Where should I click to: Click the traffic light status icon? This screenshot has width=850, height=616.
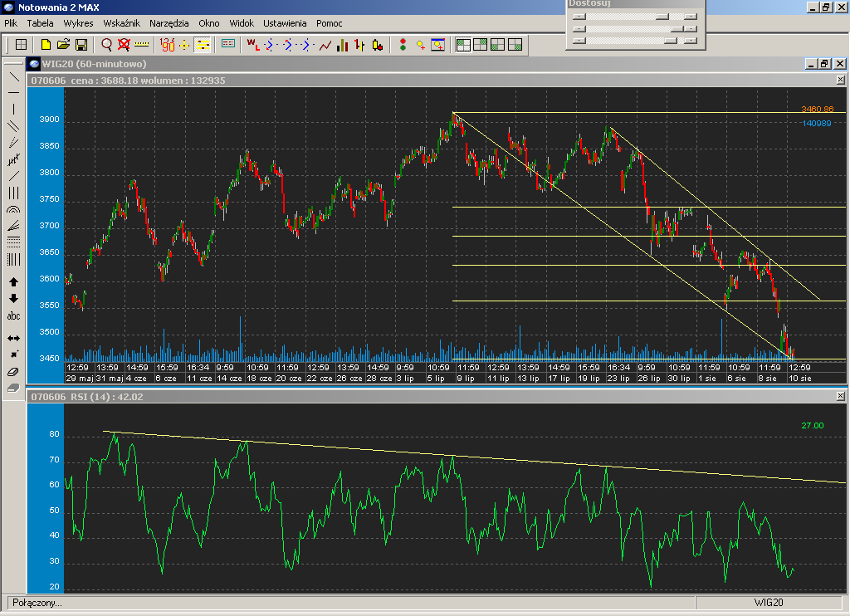(403, 45)
